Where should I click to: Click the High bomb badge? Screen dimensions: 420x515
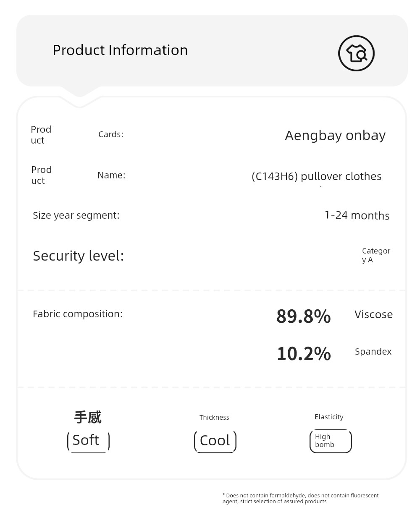[331, 441]
